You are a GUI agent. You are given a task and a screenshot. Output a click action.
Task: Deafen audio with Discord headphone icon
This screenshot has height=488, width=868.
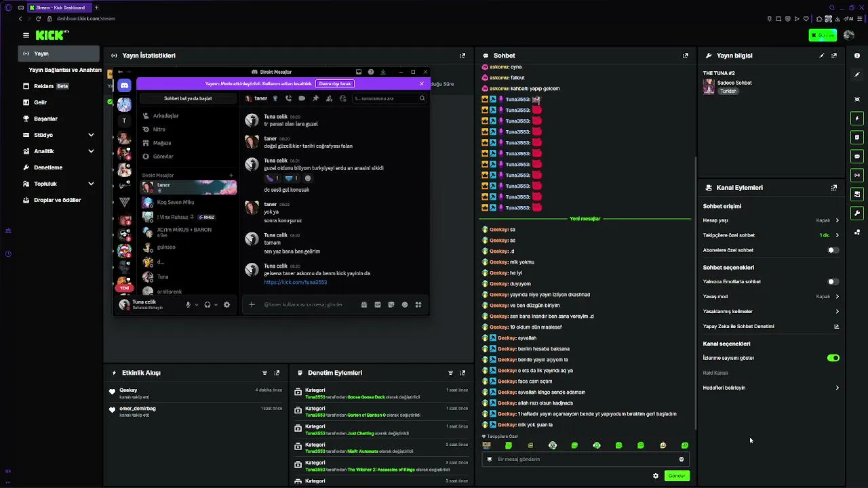tap(208, 305)
